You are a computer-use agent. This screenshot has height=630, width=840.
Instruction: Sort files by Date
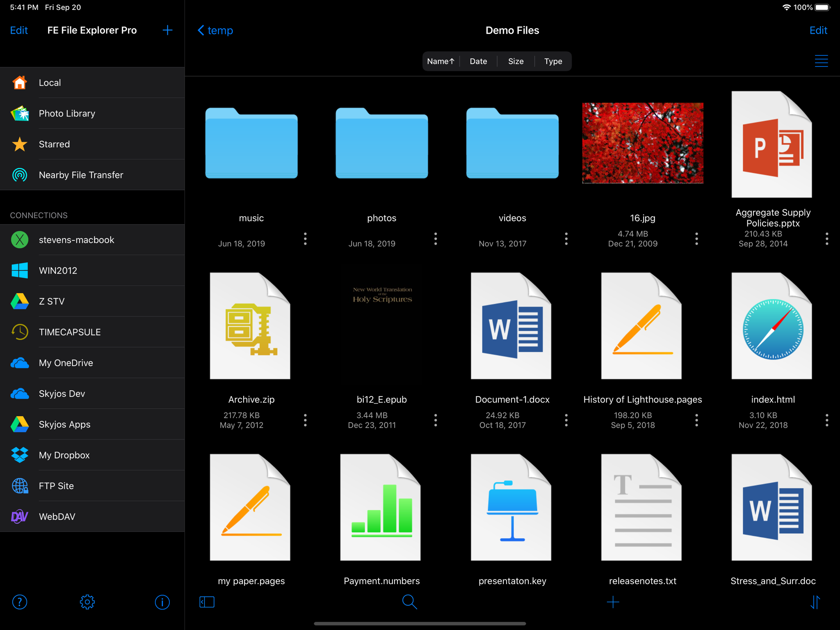click(478, 61)
